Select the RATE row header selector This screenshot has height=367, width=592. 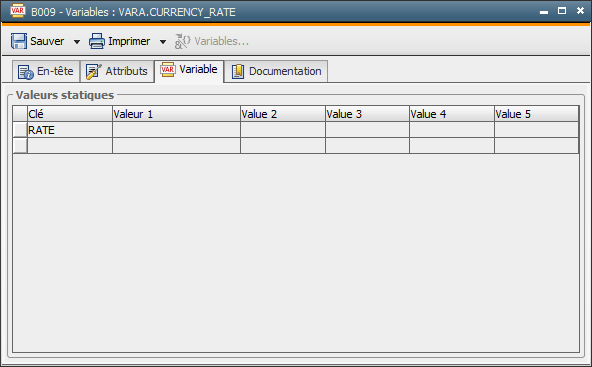pyautogui.click(x=20, y=130)
